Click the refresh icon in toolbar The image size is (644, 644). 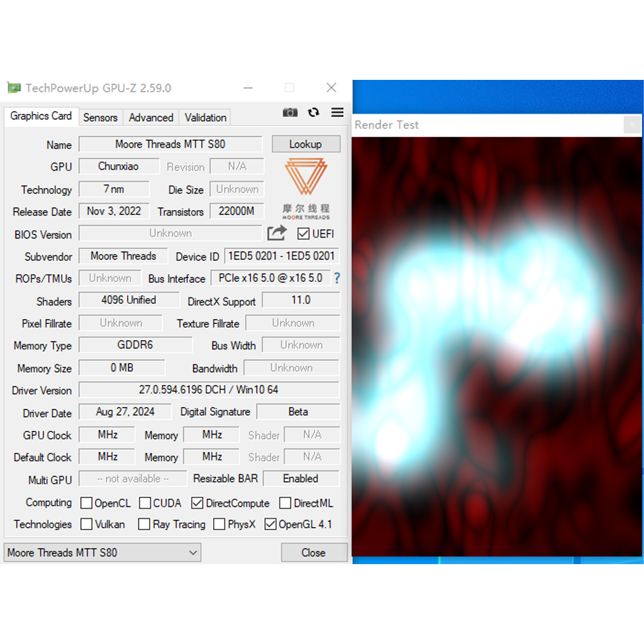(x=313, y=113)
